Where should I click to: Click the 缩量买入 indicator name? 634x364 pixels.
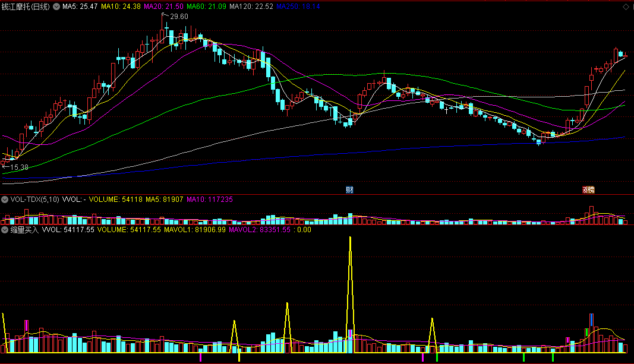click(x=25, y=230)
